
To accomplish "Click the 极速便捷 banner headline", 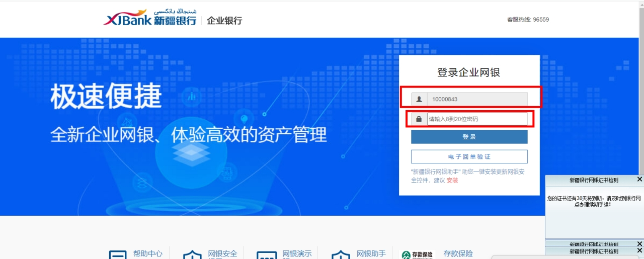I will tap(106, 96).
